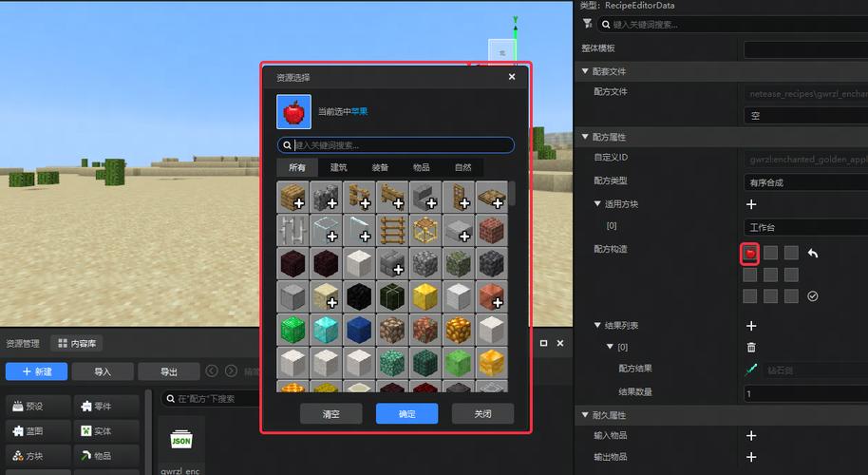Collapse the [0] result entry
This screenshot has width=868, height=475.
[x=610, y=347]
